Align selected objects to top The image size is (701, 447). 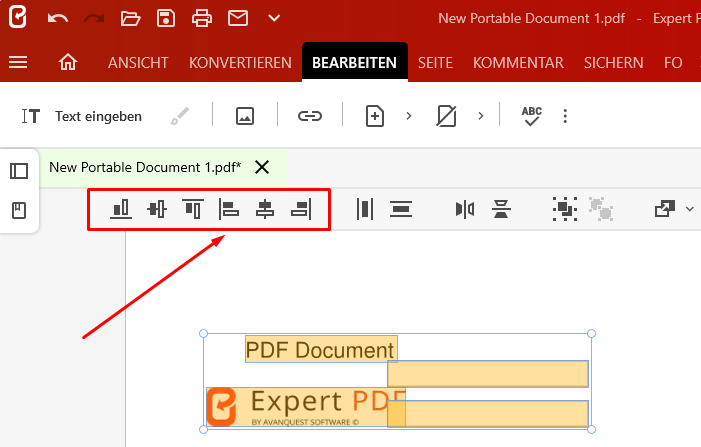(x=193, y=209)
